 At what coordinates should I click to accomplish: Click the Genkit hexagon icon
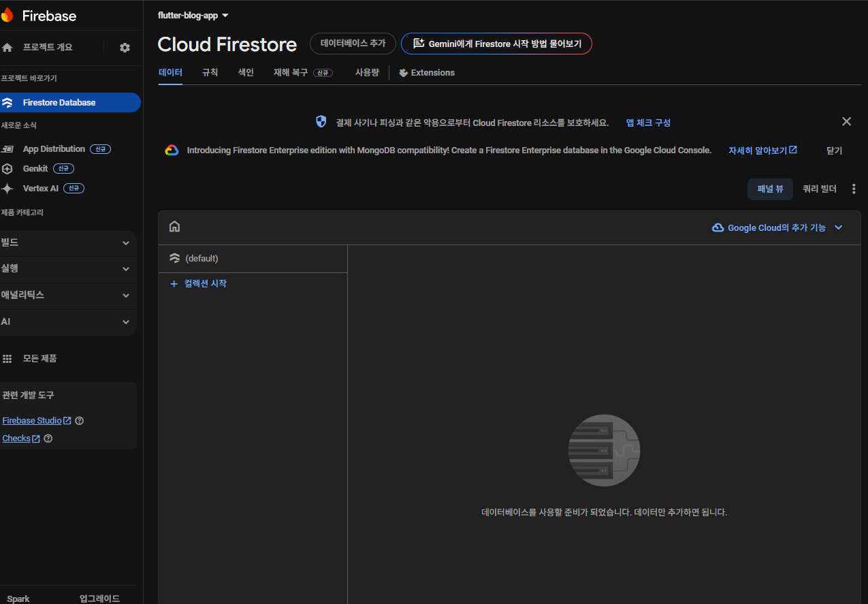(7, 169)
